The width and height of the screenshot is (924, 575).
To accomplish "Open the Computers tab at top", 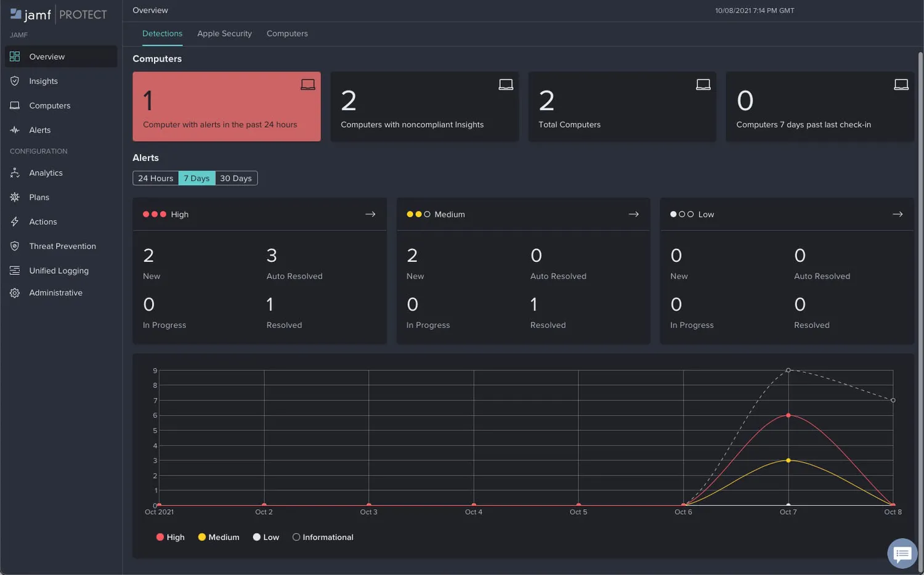I will click(287, 34).
